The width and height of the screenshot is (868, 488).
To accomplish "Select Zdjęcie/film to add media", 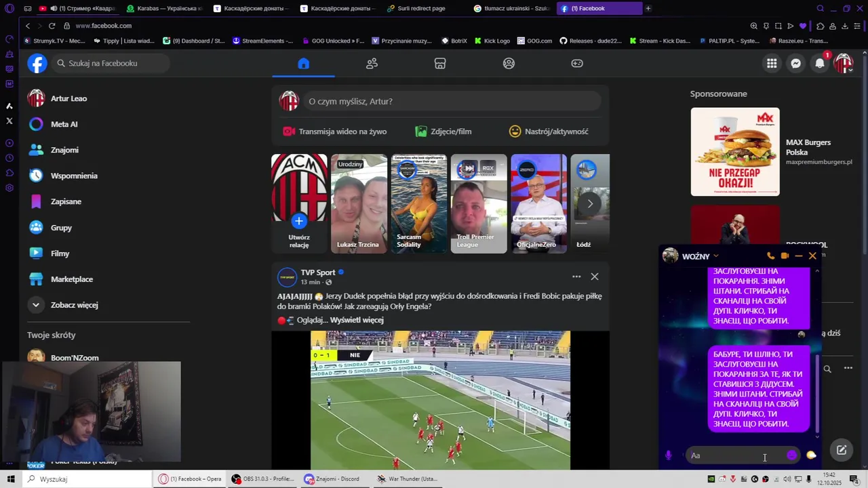I will (443, 131).
